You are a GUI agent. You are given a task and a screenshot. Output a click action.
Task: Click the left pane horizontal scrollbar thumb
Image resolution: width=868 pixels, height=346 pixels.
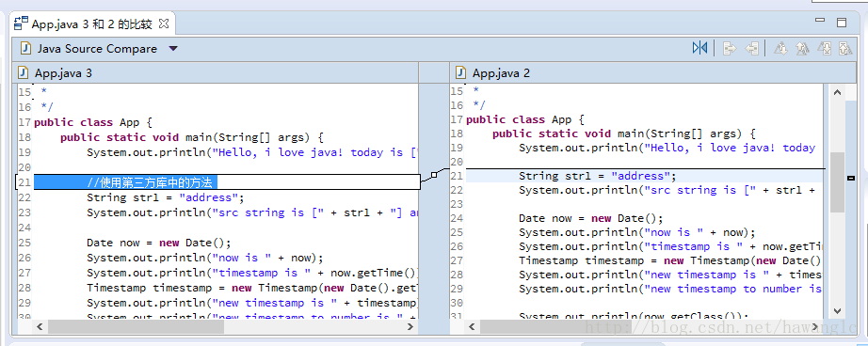[x=137, y=327]
